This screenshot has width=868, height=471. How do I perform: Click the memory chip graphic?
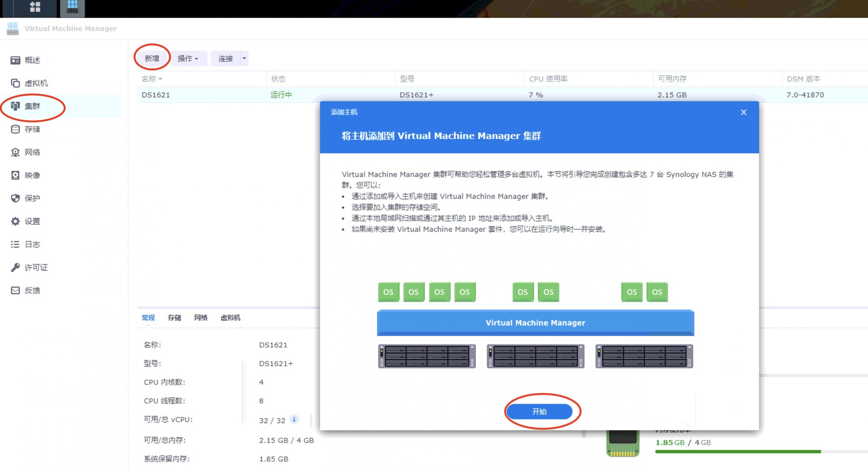[x=623, y=443]
